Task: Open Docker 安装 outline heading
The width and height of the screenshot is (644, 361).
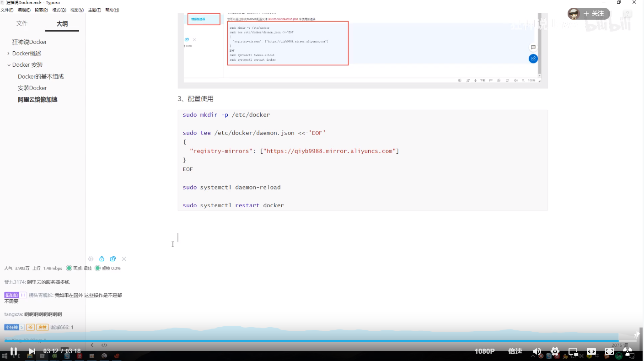Action: point(27,65)
